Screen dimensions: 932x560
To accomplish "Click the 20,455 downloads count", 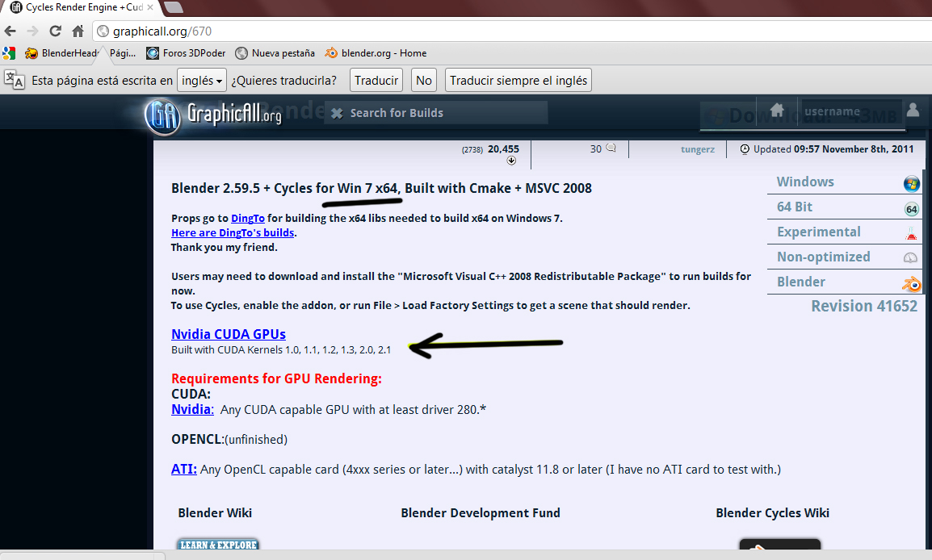I will pos(503,149).
